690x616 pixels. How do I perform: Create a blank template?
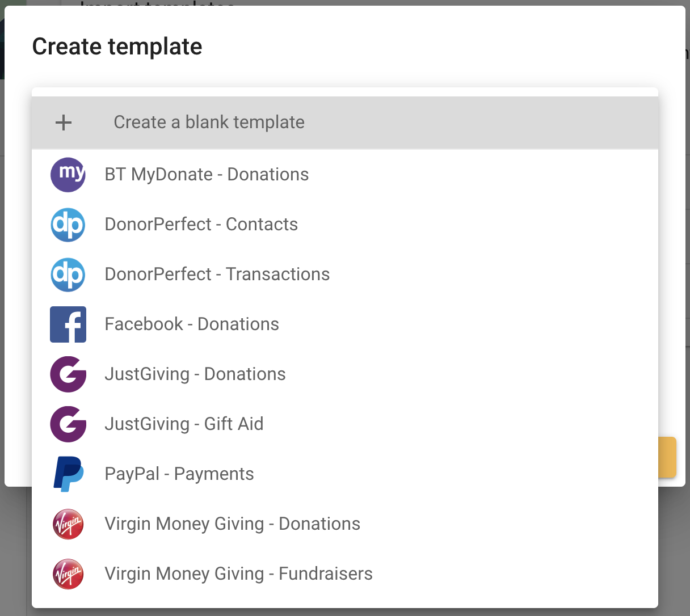tap(209, 122)
